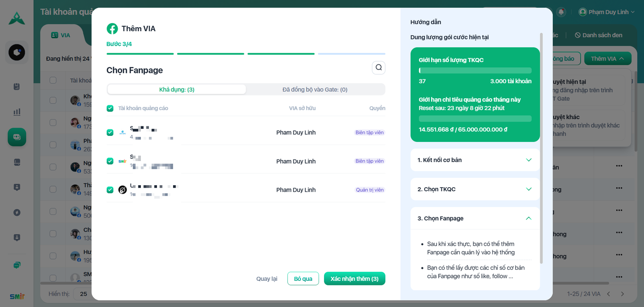The height and width of the screenshot is (307, 644).
Task: Click the notification bell icon
Action: (x=561, y=12)
